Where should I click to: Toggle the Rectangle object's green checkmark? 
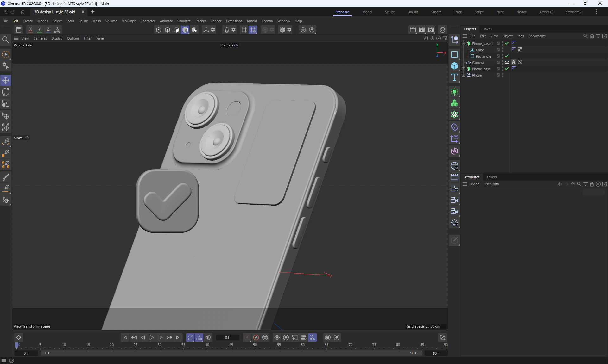tap(507, 56)
